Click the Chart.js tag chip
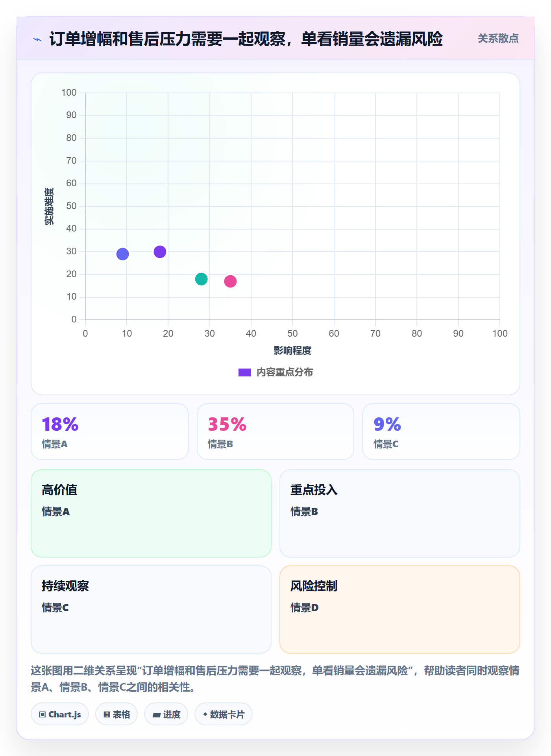Image resolution: width=551 pixels, height=756 pixels. coord(60,714)
